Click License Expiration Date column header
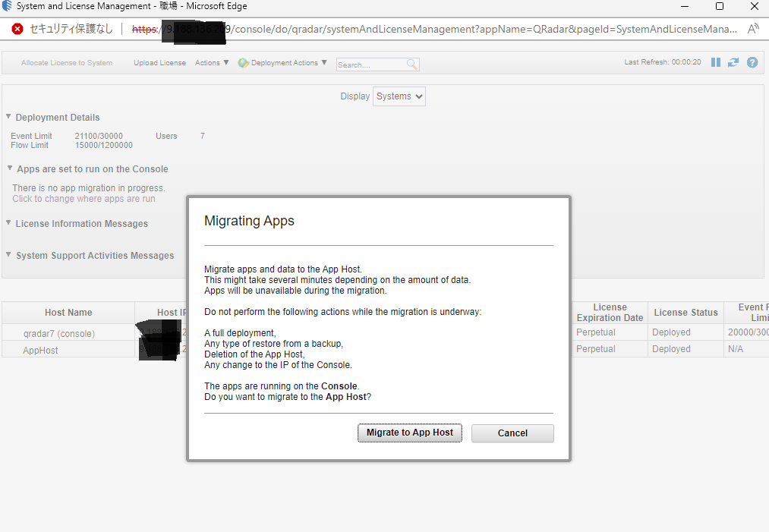Screen dimensions: 769x532 click(610, 313)
